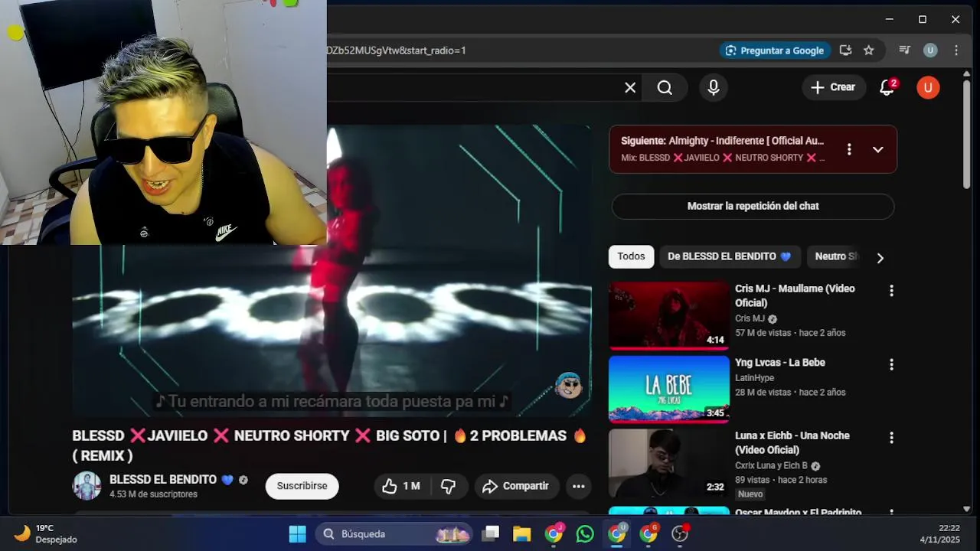Click the Nuevo badge under Luna video
The width and height of the screenshot is (980, 551).
(750, 494)
